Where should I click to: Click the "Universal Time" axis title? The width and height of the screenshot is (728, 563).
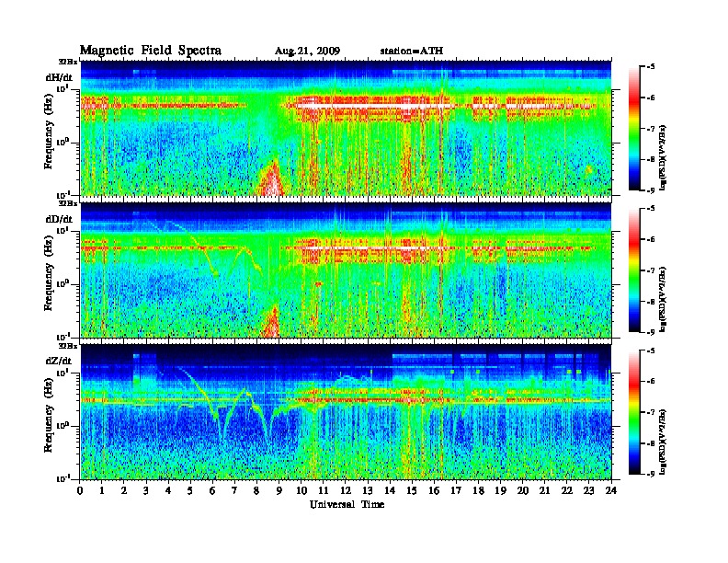(x=347, y=504)
